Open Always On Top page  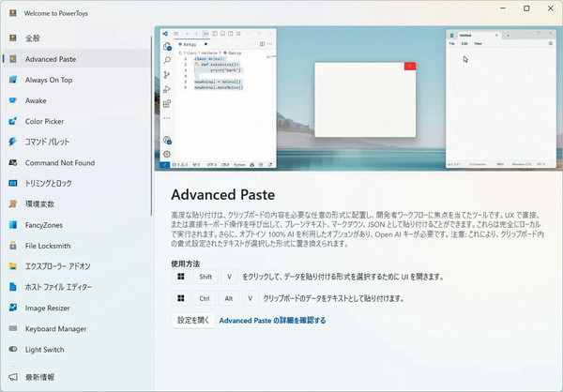tap(77, 80)
